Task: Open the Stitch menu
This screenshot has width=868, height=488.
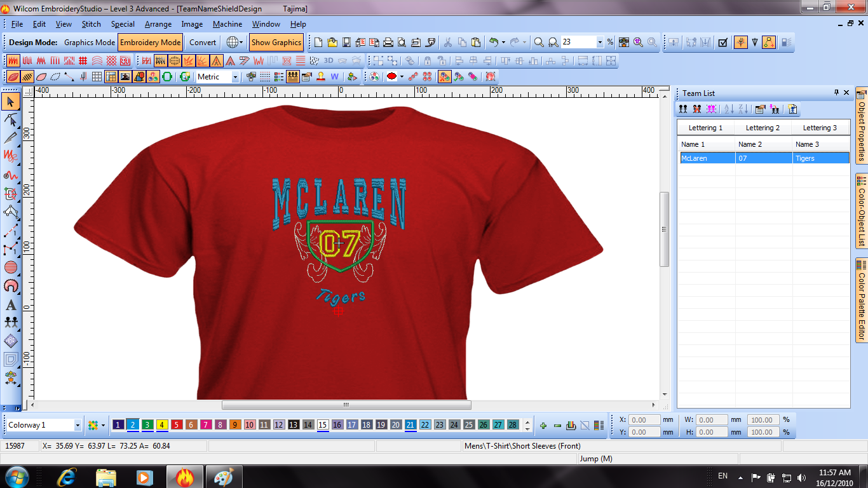Action: pyautogui.click(x=91, y=24)
